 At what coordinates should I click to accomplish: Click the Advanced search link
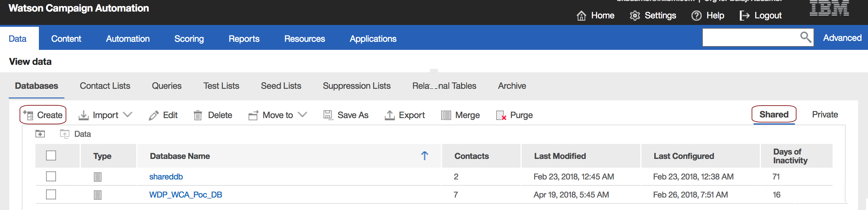click(842, 38)
